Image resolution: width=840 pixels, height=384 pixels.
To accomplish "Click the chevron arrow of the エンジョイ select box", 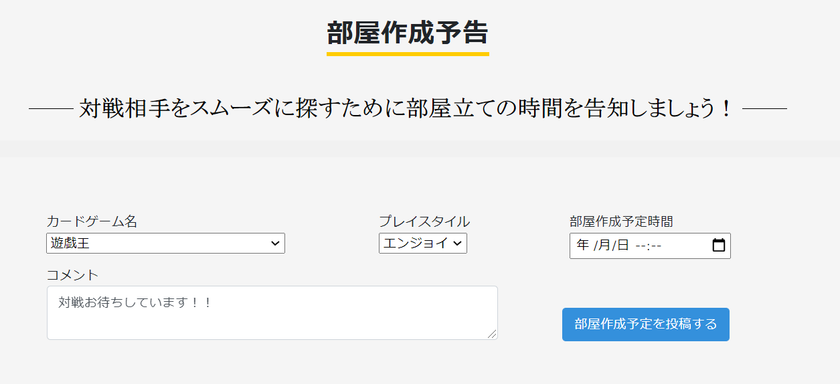I will point(458,243).
